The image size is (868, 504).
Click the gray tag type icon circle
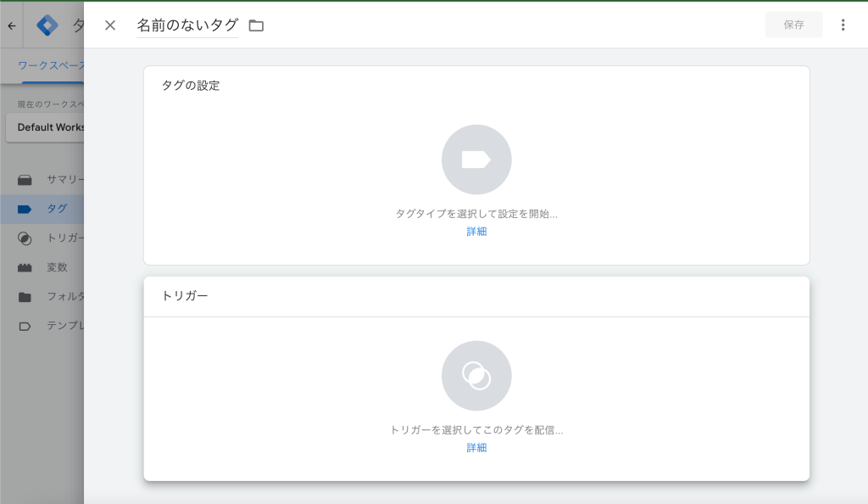coord(476,160)
